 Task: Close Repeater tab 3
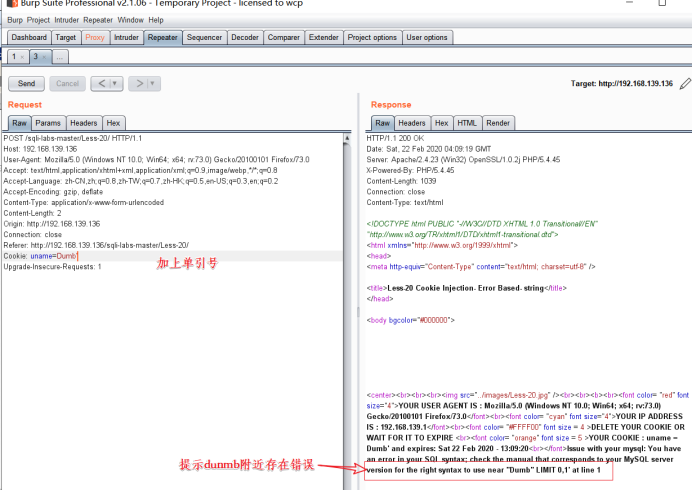click(44, 57)
